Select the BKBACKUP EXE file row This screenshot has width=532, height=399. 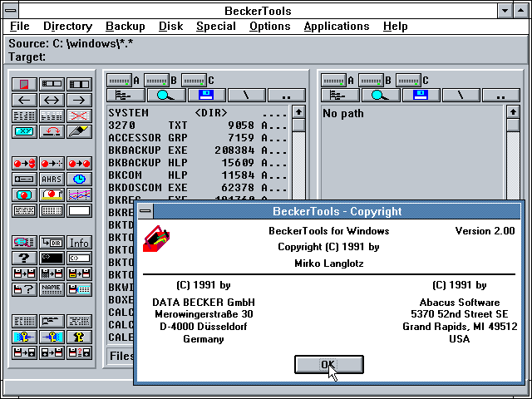point(198,150)
